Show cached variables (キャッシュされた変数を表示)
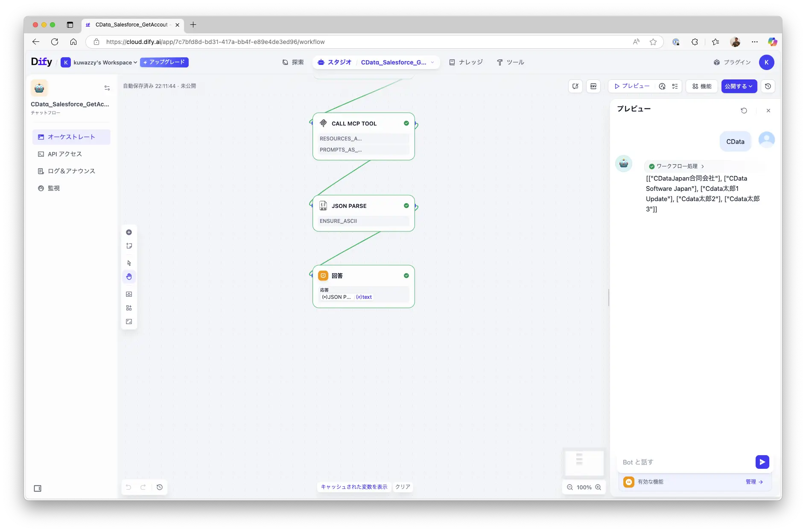 pos(354,487)
